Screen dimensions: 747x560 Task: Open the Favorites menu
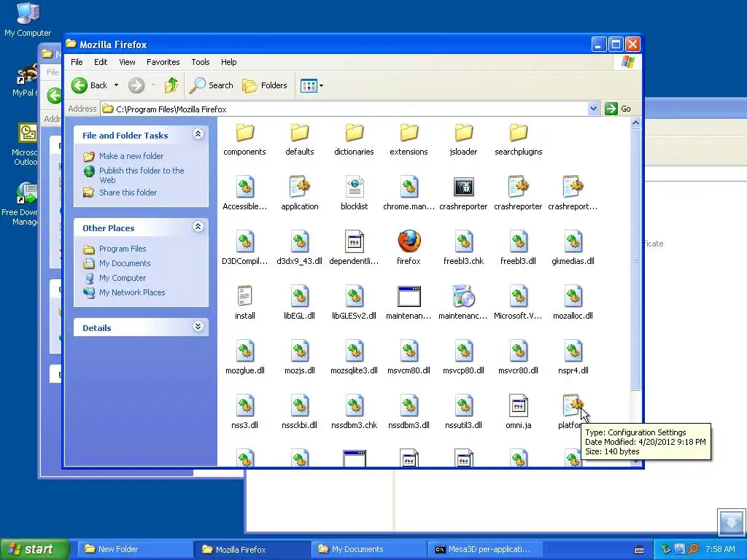163,62
